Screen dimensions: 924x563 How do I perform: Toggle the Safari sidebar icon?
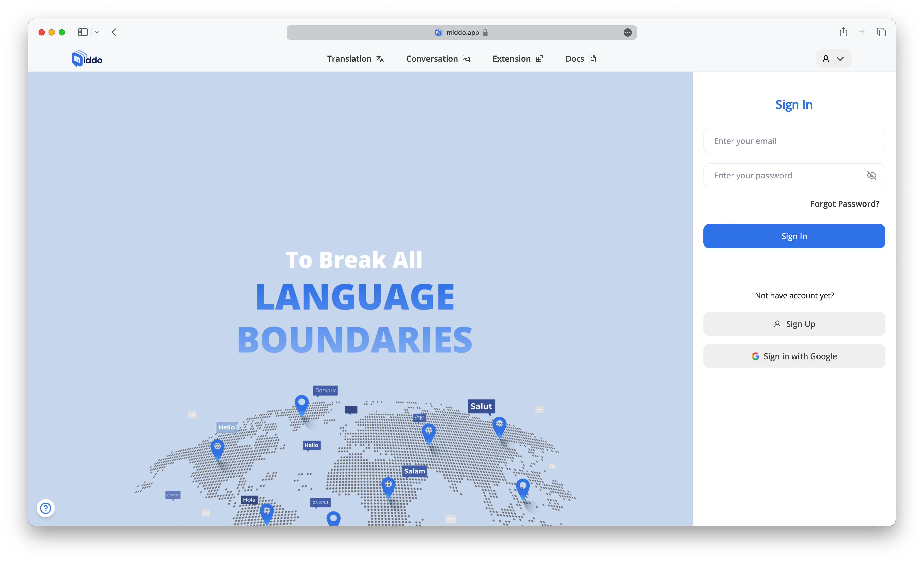click(x=83, y=32)
